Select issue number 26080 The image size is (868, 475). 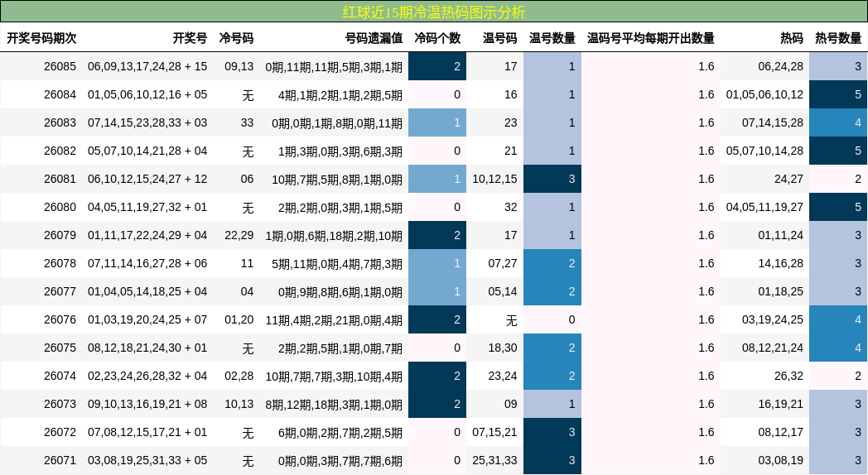[x=60, y=208]
